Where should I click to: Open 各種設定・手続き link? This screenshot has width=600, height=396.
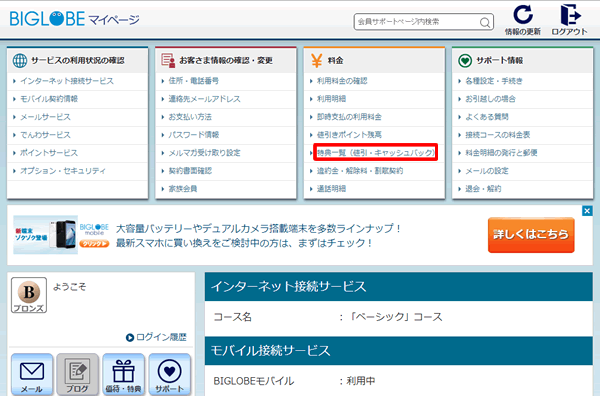494,81
